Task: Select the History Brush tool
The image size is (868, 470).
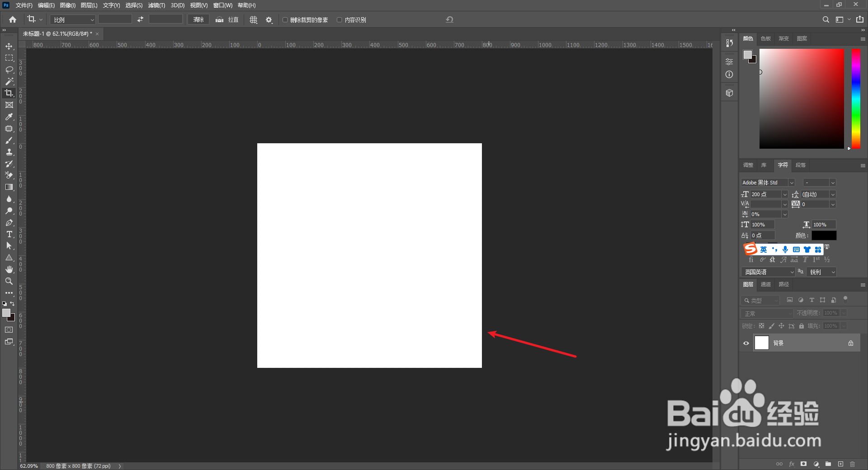Action: 9,164
